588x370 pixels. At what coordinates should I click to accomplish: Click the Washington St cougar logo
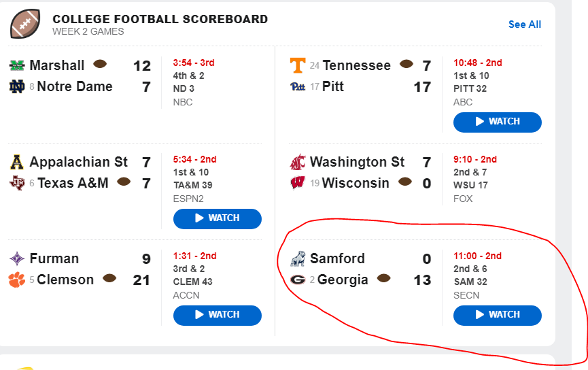click(x=298, y=162)
